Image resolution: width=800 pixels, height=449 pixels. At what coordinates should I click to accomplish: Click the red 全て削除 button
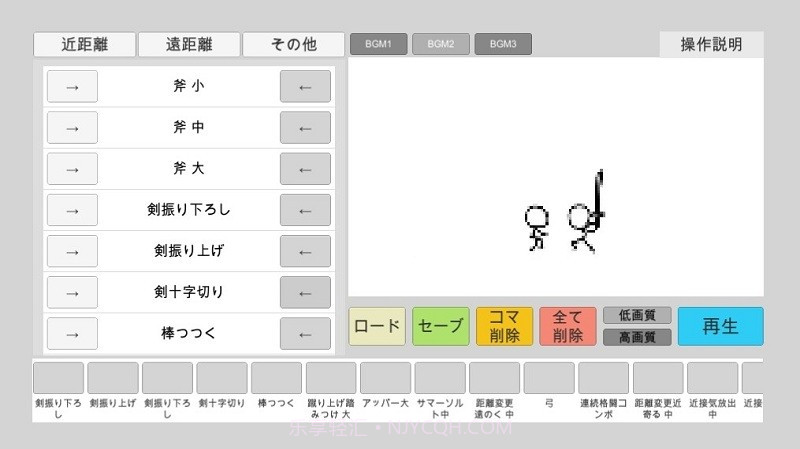click(x=567, y=326)
